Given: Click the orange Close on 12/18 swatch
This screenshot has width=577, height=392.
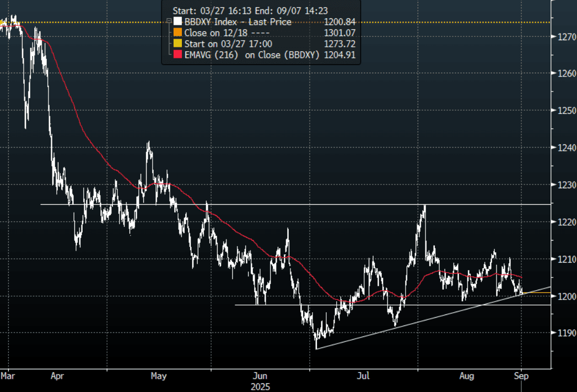Looking at the screenshot, I should pyautogui.click(x=177, y=33).
